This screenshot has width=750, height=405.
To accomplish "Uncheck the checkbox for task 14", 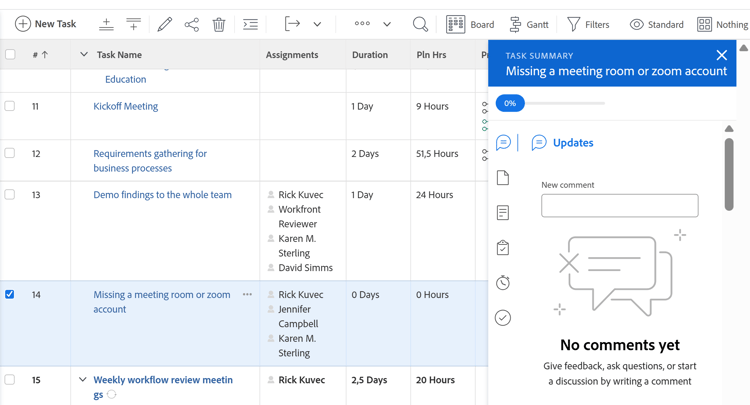I will tap(10, 295).
